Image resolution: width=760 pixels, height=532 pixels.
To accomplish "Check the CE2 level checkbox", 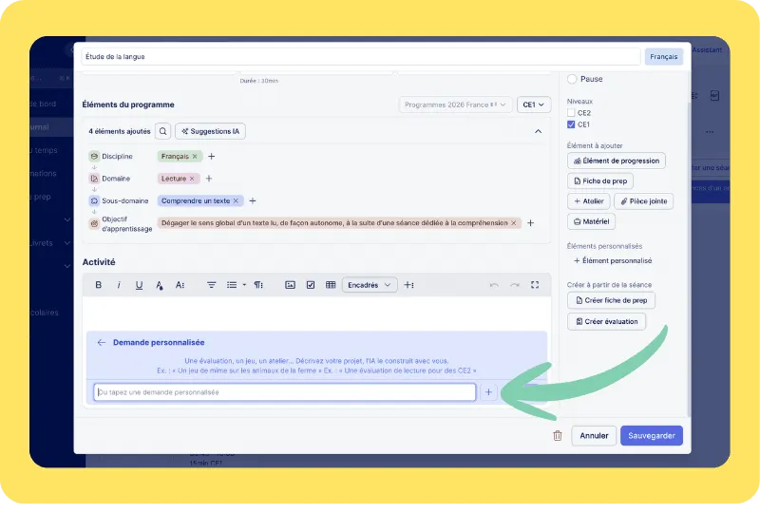I will coord(571,113).
